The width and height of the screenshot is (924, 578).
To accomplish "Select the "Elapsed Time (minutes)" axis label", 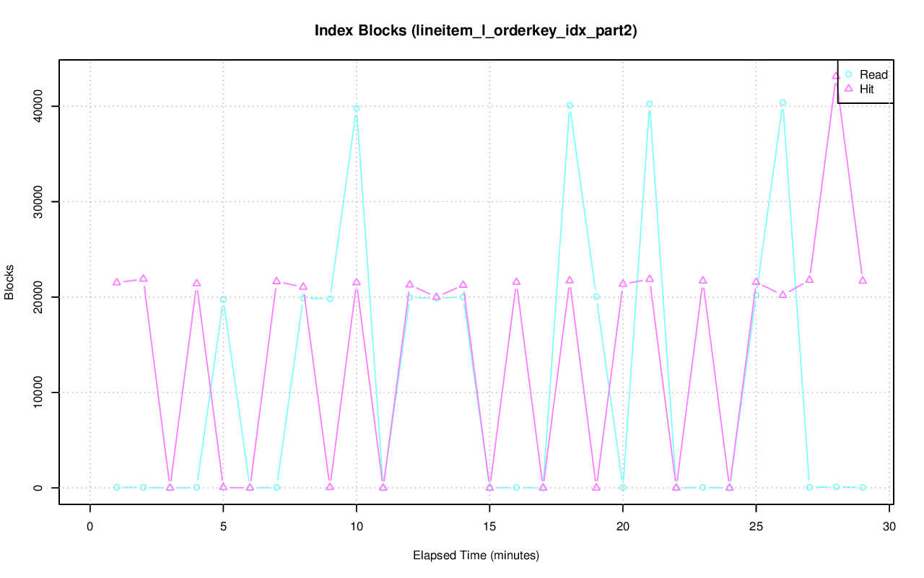I will pos(476,556).
